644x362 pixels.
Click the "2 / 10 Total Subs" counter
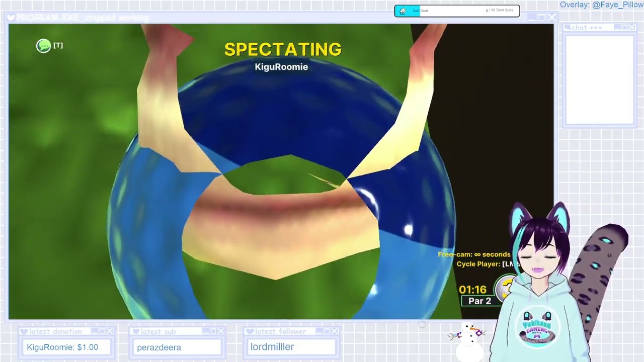500,11
